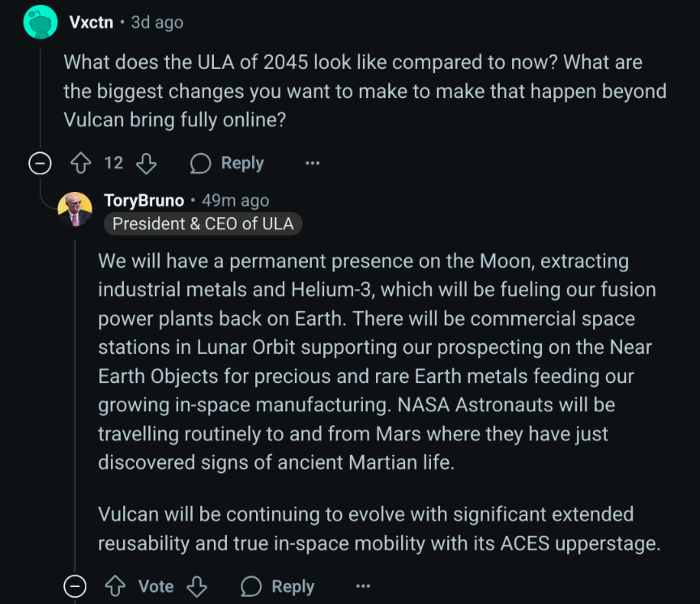The height and width of the screenshot is (604, 700).
Task: Upvote Vxctn's comment
Action: [x=81, y=164]
